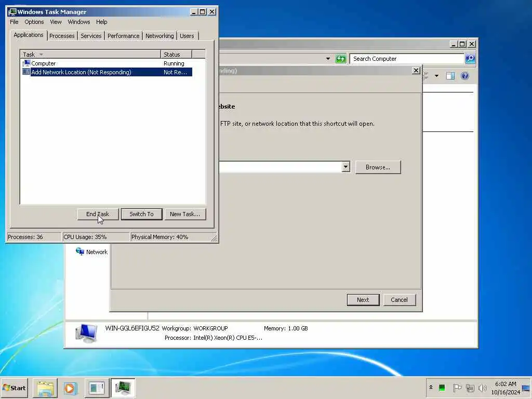This screenshot has width=532, height=399.
Task: Expand the network address combo box dropdown
Action: [345, 167]
